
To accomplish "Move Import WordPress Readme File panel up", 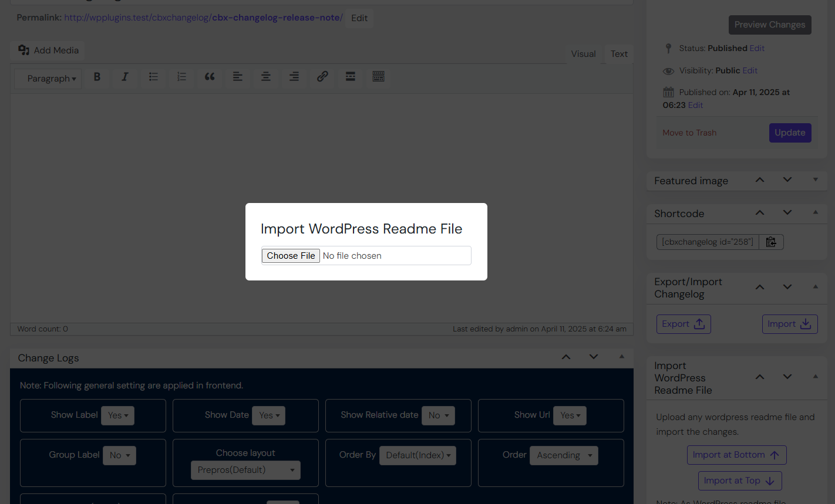I will click(760, 377).
